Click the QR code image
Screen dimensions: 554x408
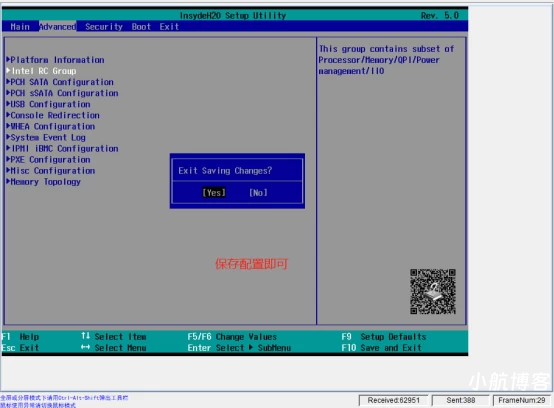click(433, 291)
